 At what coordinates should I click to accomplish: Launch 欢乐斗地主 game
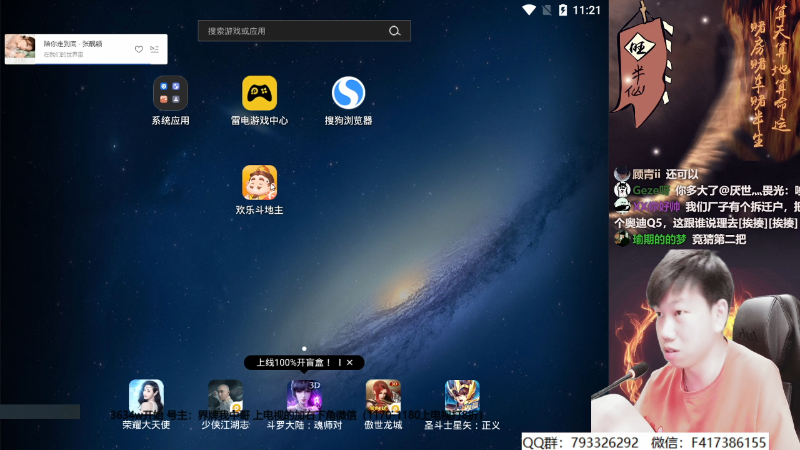(x=259, y=182)
